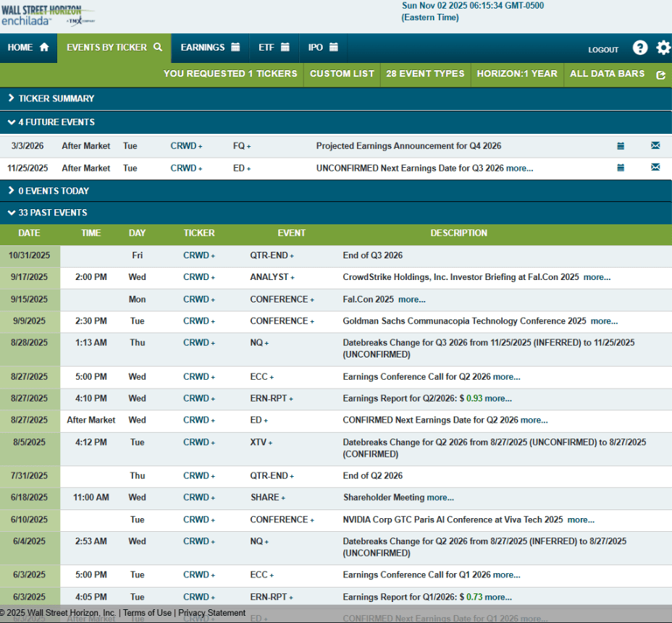
Task: Click envelope icon for 3/3/2026 event
Action: (655, 146)
